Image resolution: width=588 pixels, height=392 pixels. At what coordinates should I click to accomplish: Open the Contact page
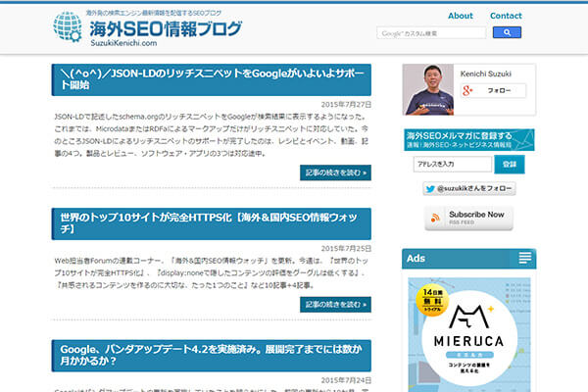[506, 16]
